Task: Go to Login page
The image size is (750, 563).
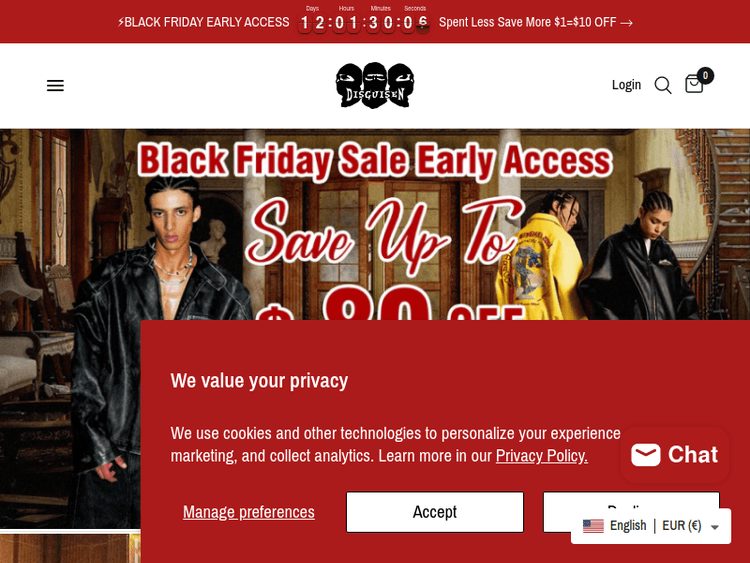Action: (626, 85)
